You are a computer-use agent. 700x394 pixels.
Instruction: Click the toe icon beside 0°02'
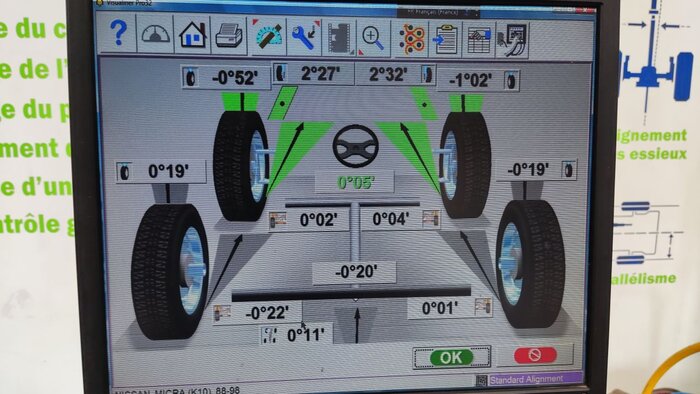278,220
